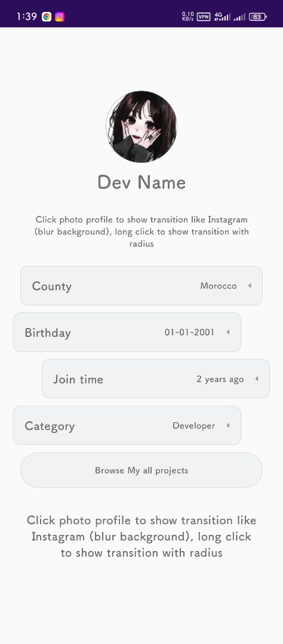The width and height of the screenshot is (283, 644).
Task: Expand the Join time row arrow
Action: point(256,379)
